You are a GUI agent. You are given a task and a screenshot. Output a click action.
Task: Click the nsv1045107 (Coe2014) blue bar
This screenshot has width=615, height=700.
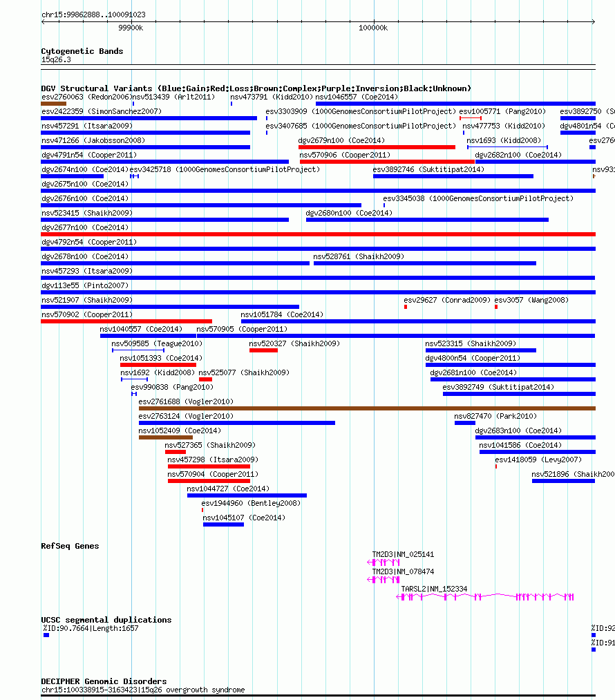coord(224,524)
